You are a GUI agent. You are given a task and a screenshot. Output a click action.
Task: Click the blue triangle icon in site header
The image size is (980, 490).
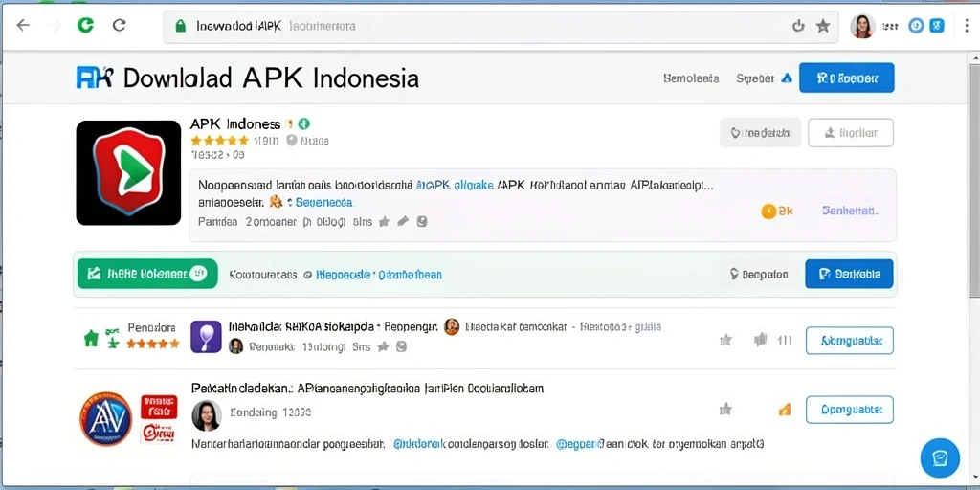(787, 78)
